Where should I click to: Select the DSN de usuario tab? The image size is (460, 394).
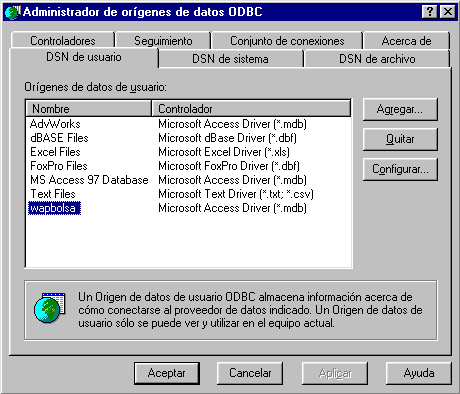(84, 57)
